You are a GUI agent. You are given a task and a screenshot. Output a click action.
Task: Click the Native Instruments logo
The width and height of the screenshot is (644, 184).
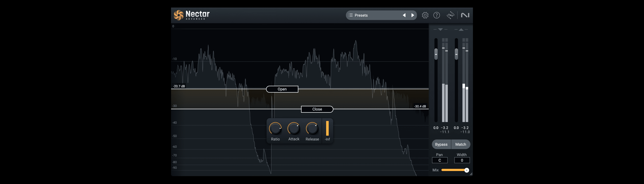point(465,15)
